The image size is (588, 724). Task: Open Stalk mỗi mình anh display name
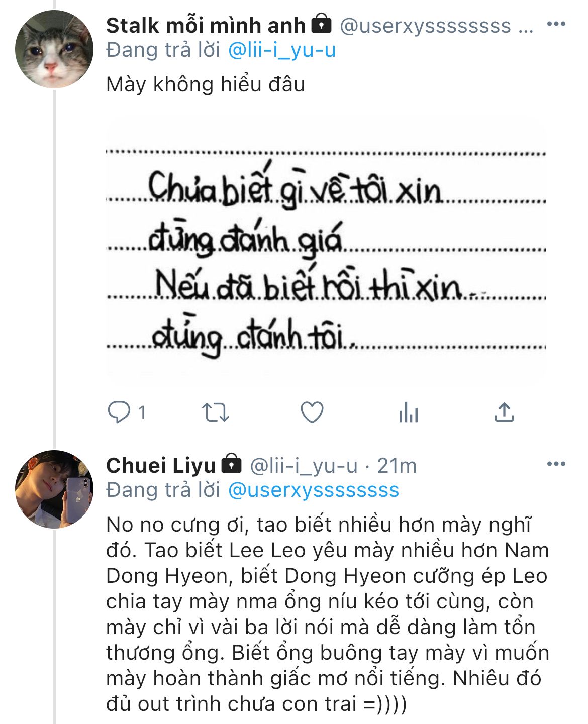(206, 25)
